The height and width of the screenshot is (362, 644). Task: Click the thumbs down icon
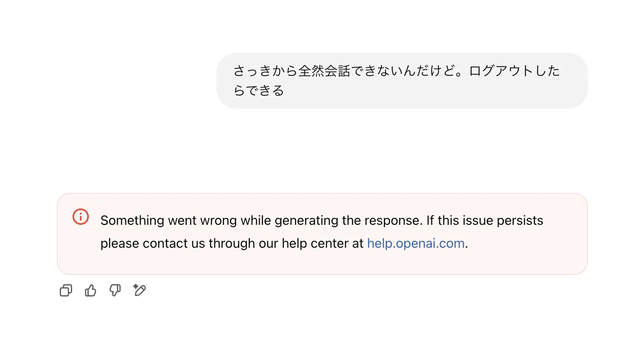(115, 290)
